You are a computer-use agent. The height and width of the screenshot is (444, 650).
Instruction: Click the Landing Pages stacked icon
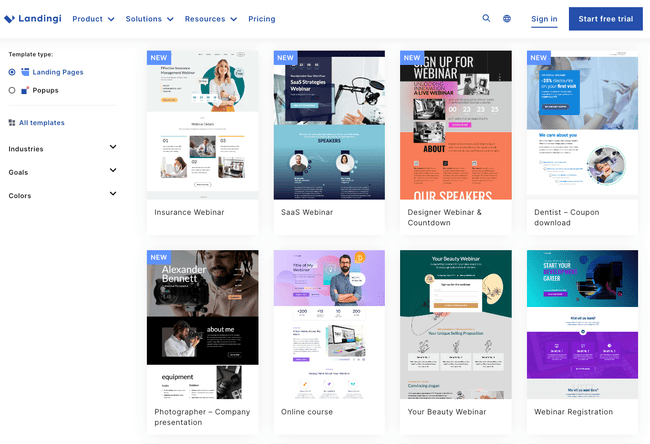click(x=25, y=72)
